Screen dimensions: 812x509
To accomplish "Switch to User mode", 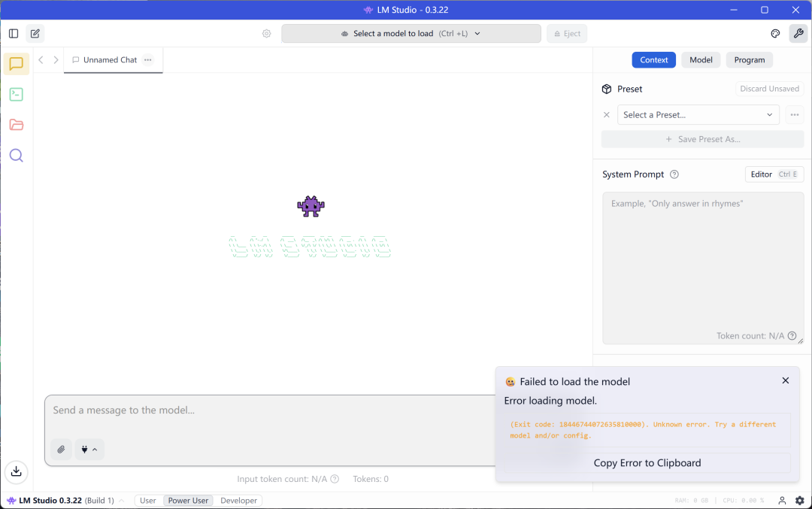I will (x=147, y=501).
